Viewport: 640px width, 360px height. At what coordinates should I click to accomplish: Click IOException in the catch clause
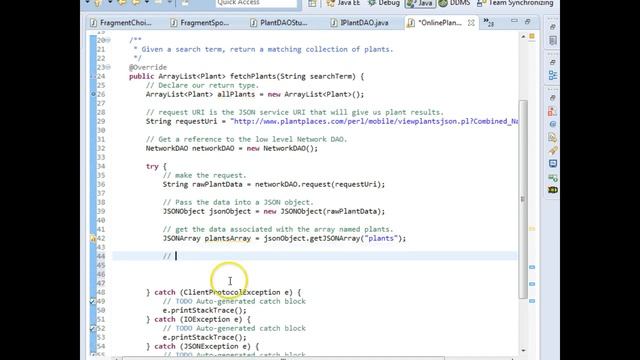pos(207,319)
